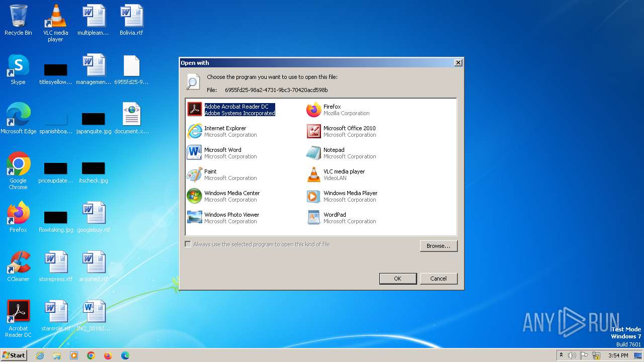Select starsrole.rtf desktop document

55,316
